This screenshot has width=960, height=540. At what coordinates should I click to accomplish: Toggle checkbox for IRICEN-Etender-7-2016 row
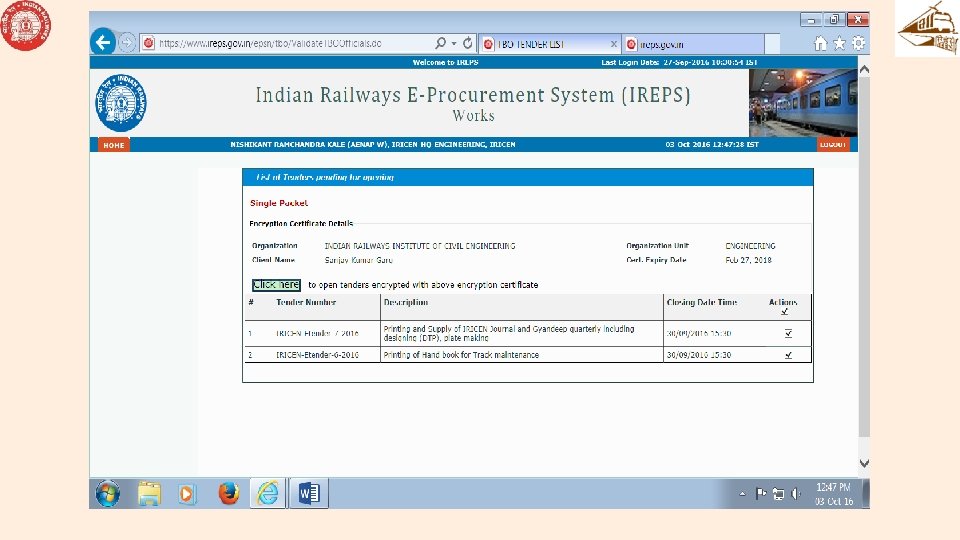click(788, 334)
